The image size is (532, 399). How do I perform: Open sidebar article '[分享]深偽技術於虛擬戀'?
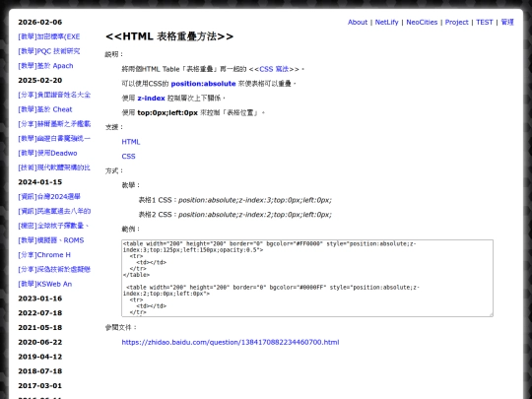[54, 269]
